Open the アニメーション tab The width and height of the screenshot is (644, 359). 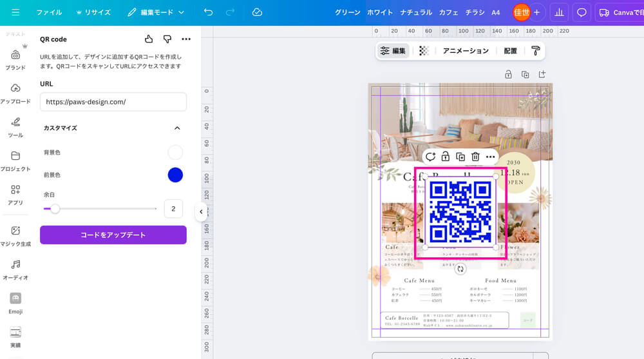click(465, 51)
